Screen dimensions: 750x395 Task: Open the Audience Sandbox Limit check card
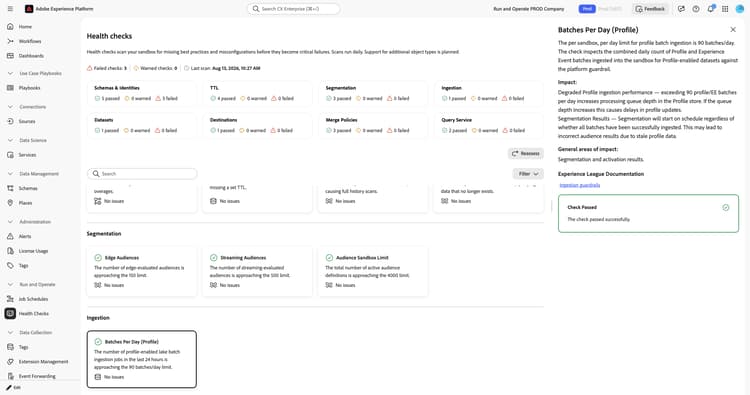(x=373, y=271)
